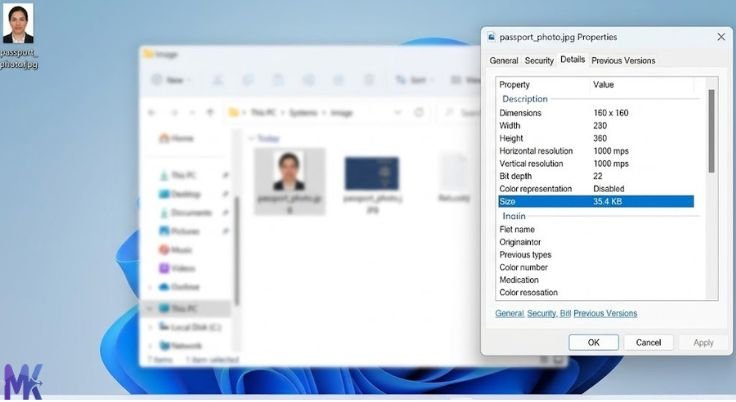The height and width of the screenshot is (402, 736).
Task: Go back using Explorer's back arrow
Action: (x=152, y=113)
